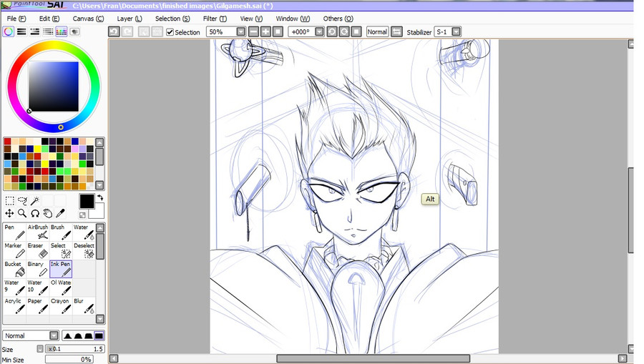Open the +000° rotation angle dropdown
The height and width of the screenshot is (364, 644).
click(x=320, y=31)
